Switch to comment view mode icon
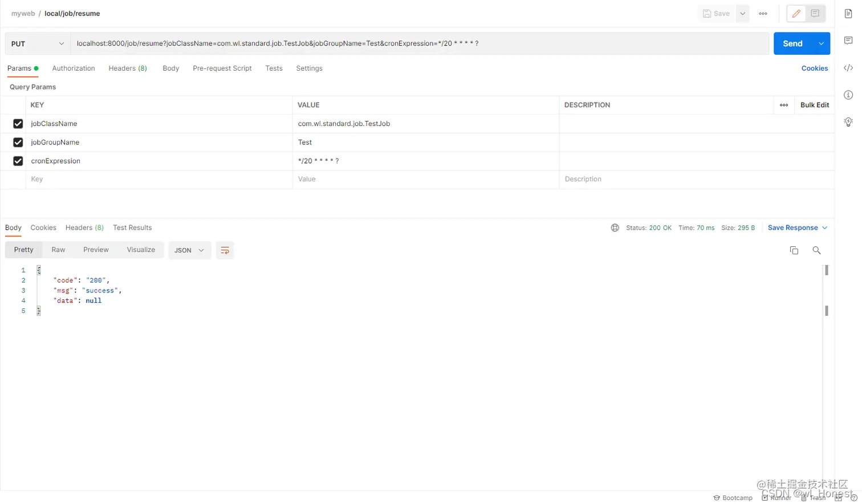Screen dimensions: 862x504 [x=815, y=14]
